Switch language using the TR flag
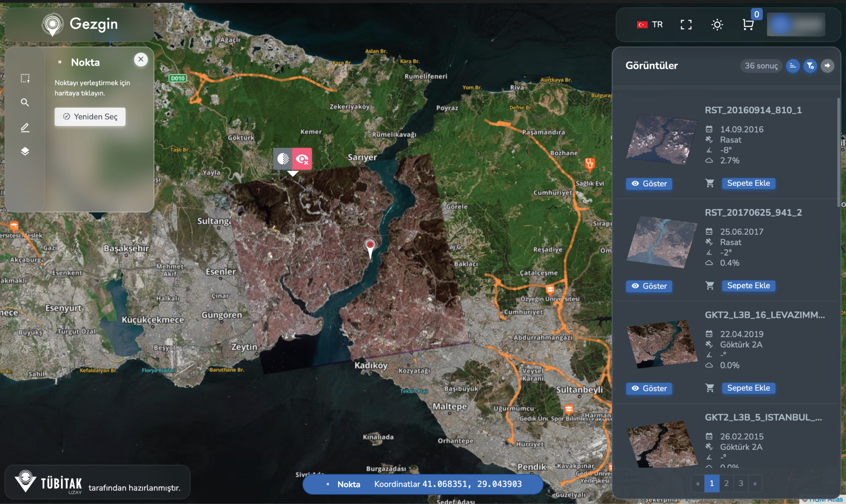Screen dimensions: 846x504 (x=650, y=24)
